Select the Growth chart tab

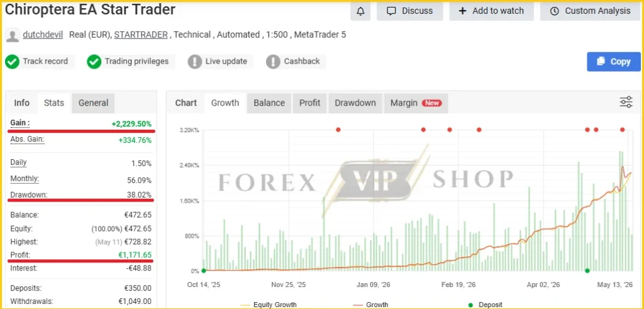225,103
